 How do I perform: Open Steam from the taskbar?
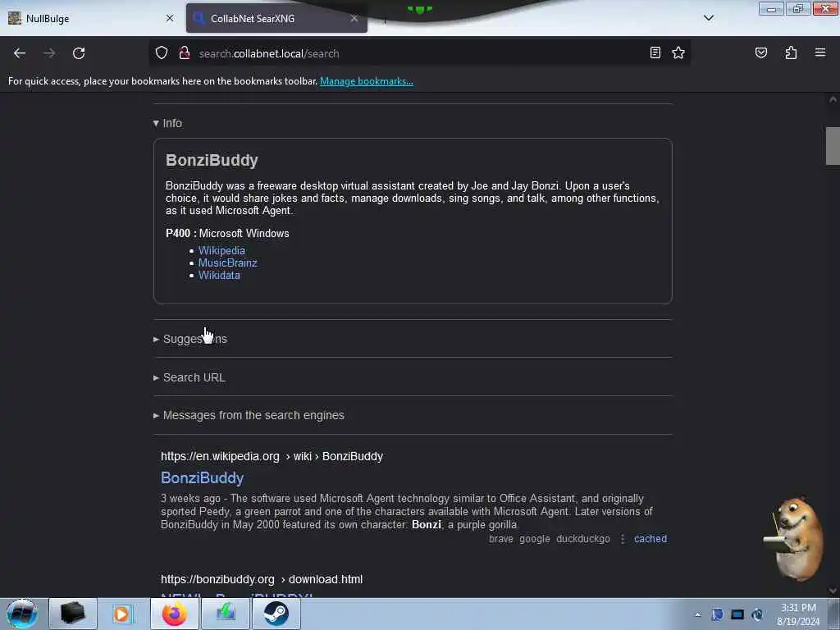276,614
